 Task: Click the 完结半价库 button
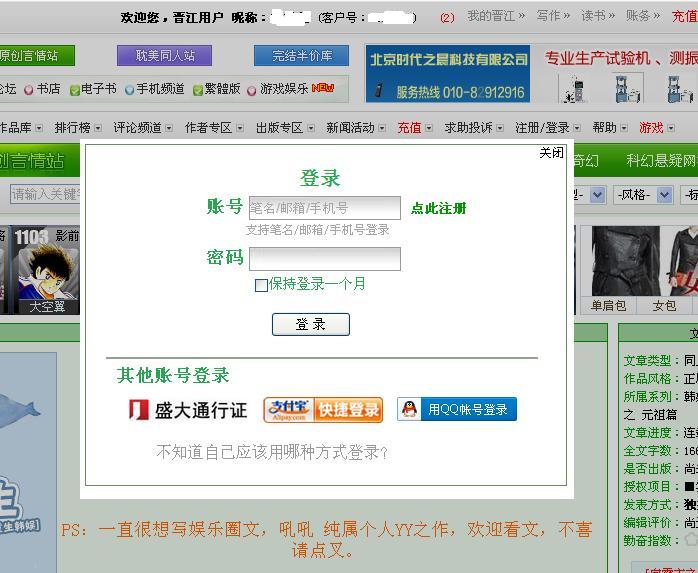(301, 56)
